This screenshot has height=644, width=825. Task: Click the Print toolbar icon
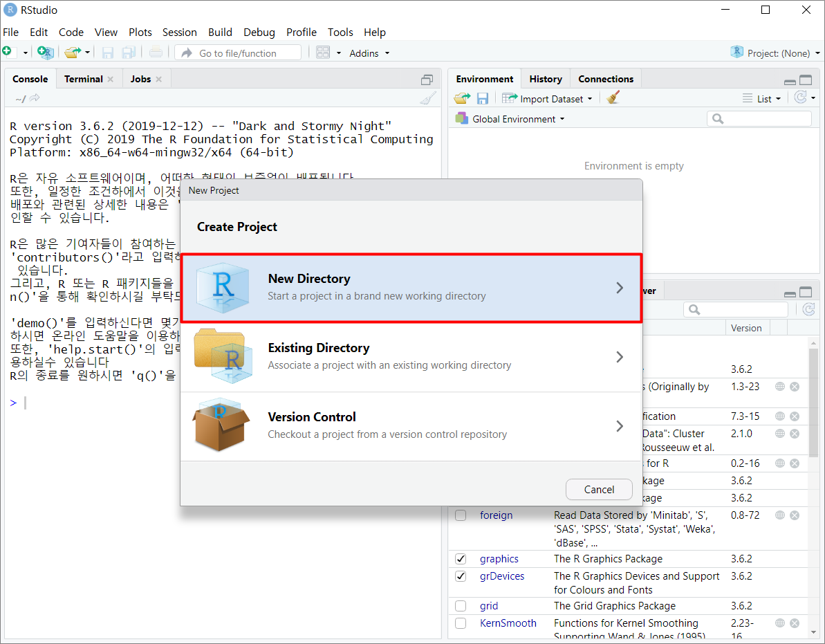pyautogui.click(x=156, y=52)
